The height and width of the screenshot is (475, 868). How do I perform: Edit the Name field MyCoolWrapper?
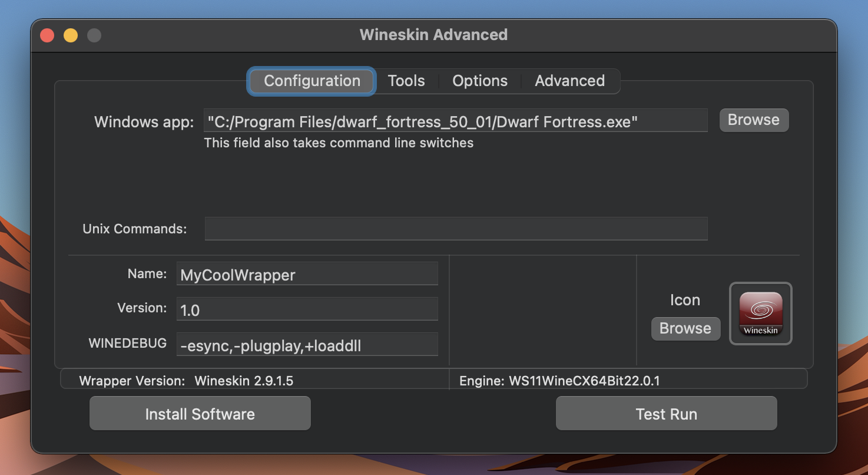click(x=307, y=274)
